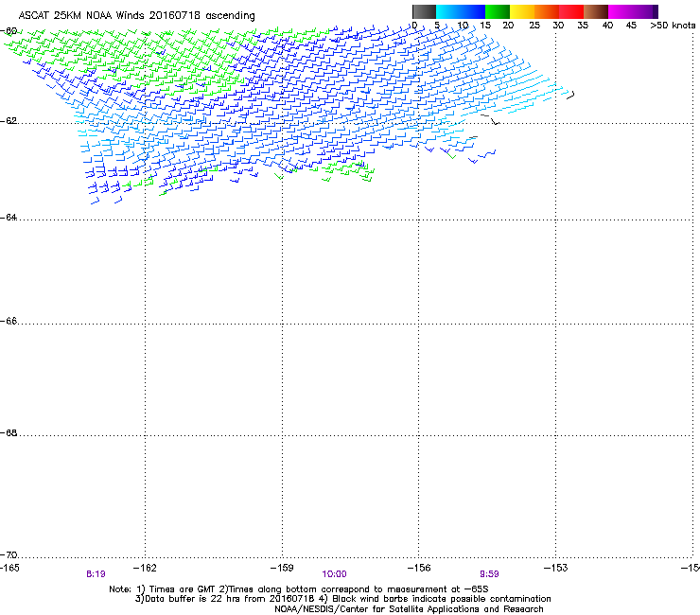Screen dimensions: 700x615
Task: Click the orange 25-30 knots legend segment
Action: [547, 11]
